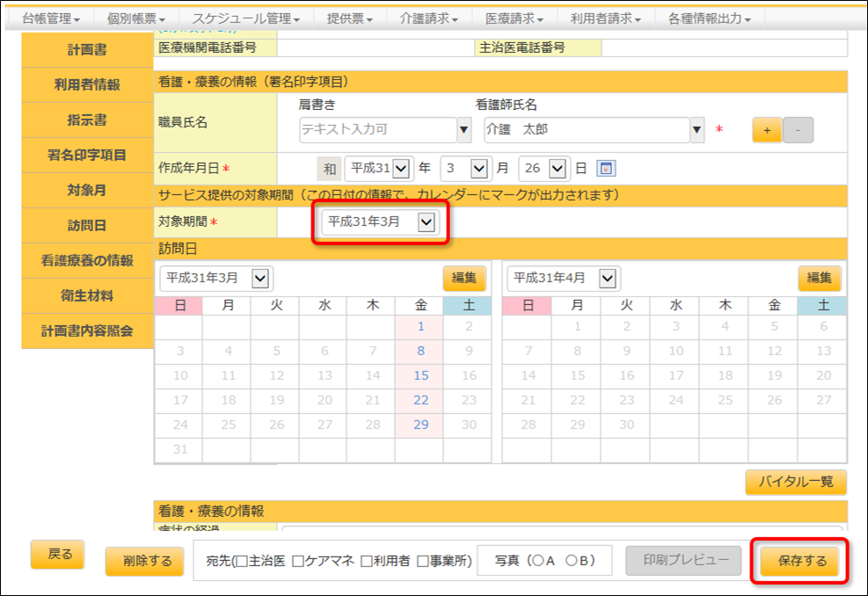This screenshot has height=596, width=868.
Task: Open the 医療請求 menu
Action: 514,18
